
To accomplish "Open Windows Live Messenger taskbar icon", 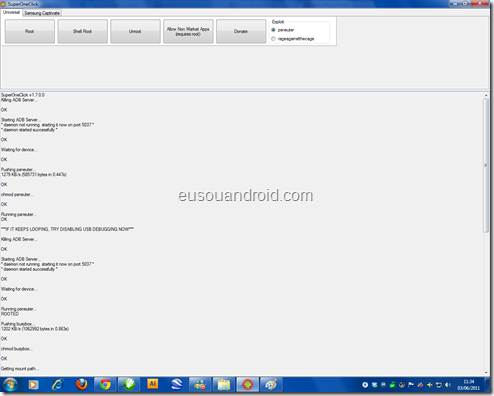I will tap(200, 385).
